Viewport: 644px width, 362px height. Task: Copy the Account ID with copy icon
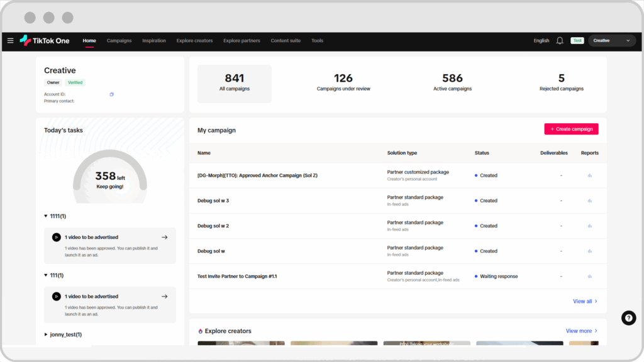coord(111,94)
